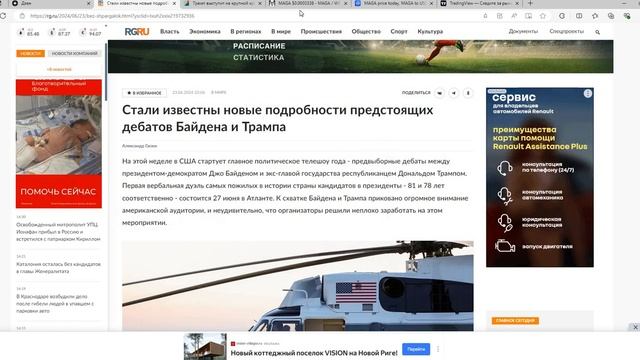Screen dimensions: 640x360
Task: Open the browser split screen icon
Action: pos(579,16)
